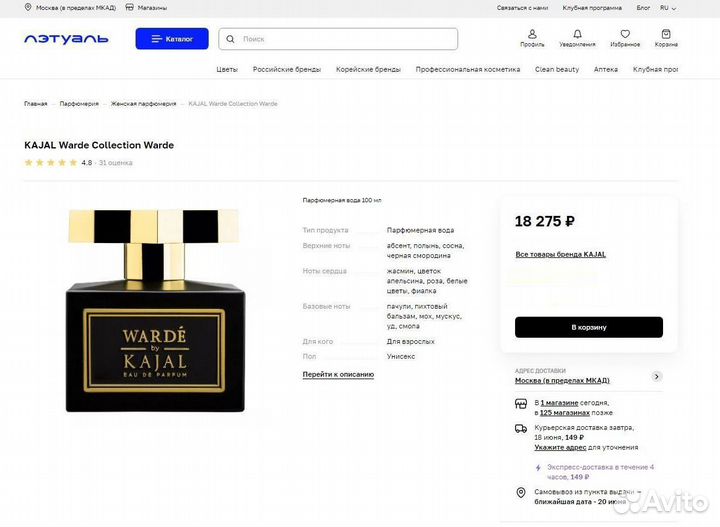This screenshot has width=720, height=527.
Task: Click the notifications bell icon
Action: (x=577, y=34)
